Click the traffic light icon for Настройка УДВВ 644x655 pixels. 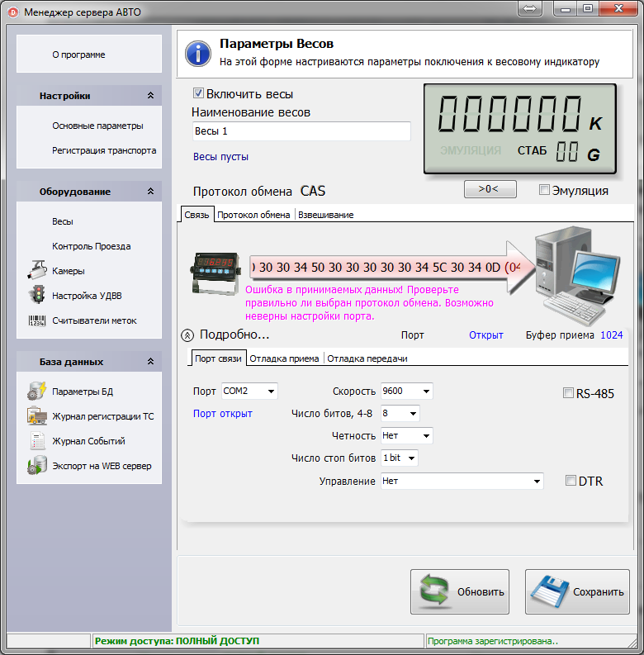click(x=36, y=296)
